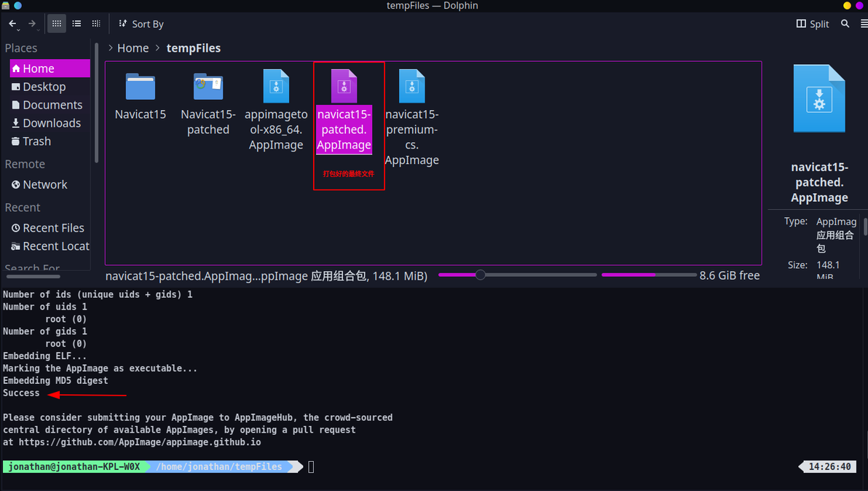
Task: Click the /home/jonathan/tempFiles prompt segment
Action: [219, 467]
